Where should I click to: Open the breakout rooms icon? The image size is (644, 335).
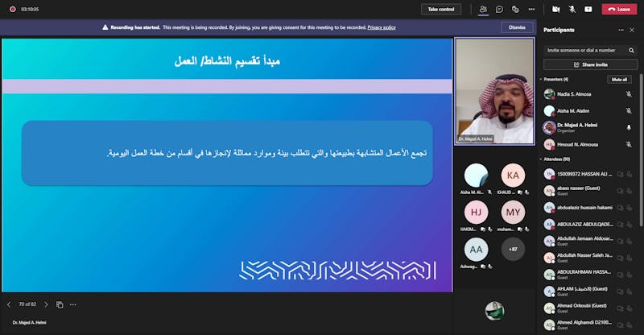(x=515, y=9)
